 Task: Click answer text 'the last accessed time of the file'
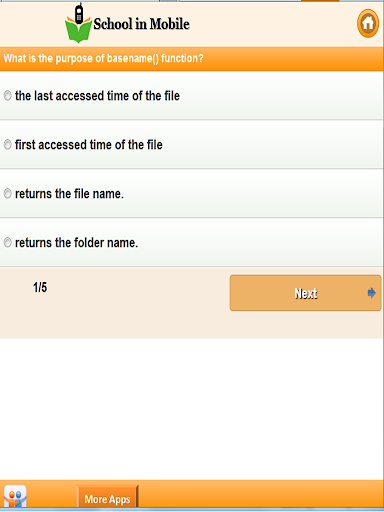coord(97,96)
